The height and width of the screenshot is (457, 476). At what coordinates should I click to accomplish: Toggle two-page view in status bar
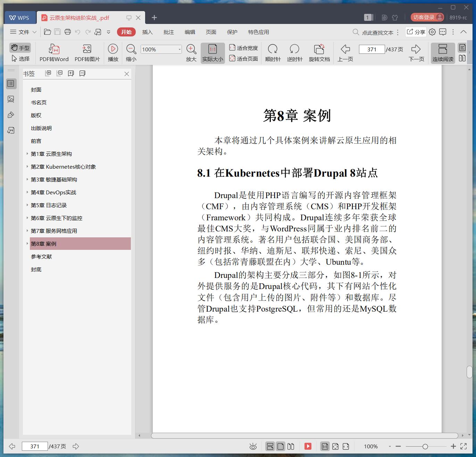[291, 446]
